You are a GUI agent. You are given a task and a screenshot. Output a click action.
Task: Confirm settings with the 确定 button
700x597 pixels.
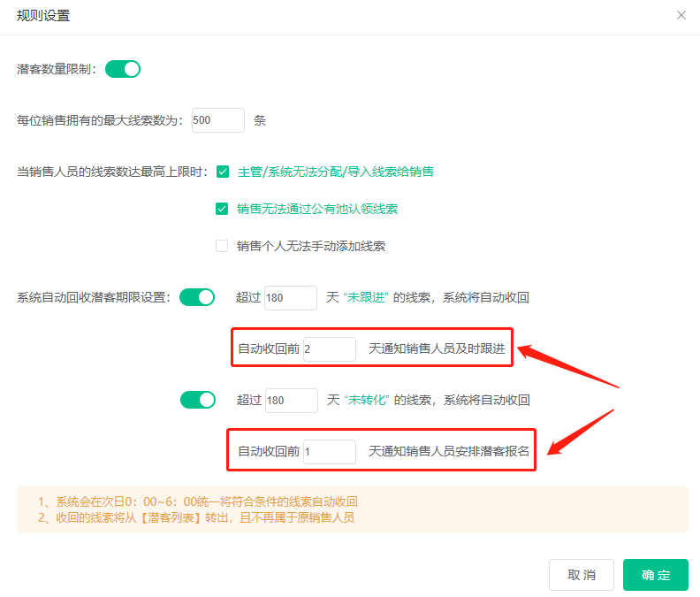[655, 575]
